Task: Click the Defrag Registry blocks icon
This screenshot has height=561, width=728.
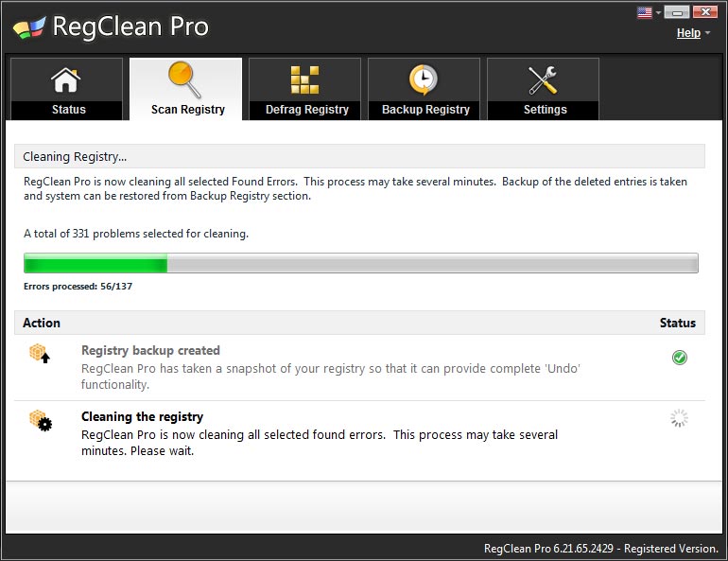Action: [304, 79]
